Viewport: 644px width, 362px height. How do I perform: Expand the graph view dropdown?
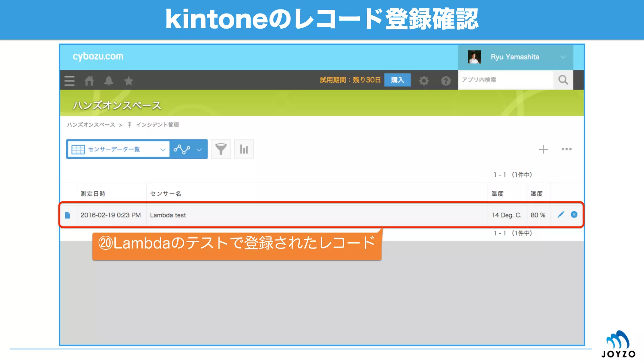click(x=199, y=150)
